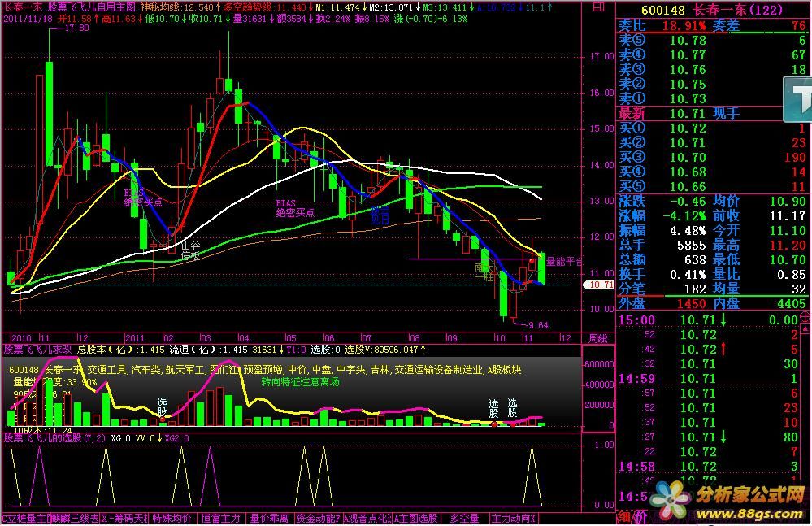This screenshot has width=812, height=526.
Task: Switch to A观音点化 tab
Action: point(367,518)
